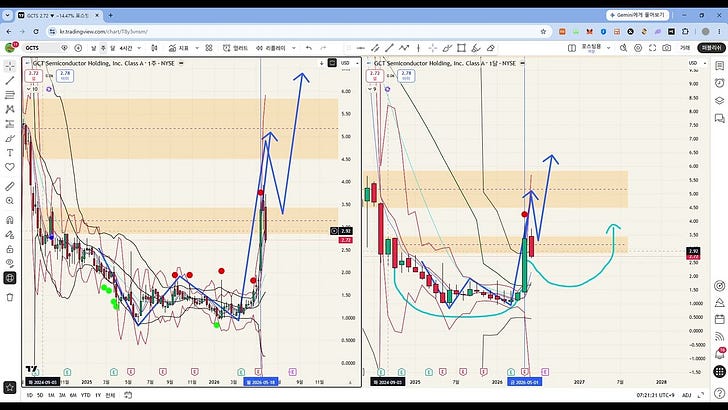
Task: Open a new browser tab with plus
Action: point(110,15)
